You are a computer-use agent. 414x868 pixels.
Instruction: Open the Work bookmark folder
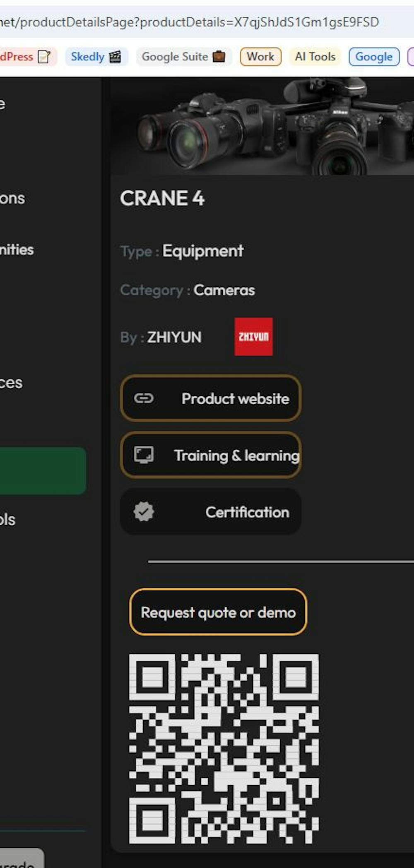(260, 57)
